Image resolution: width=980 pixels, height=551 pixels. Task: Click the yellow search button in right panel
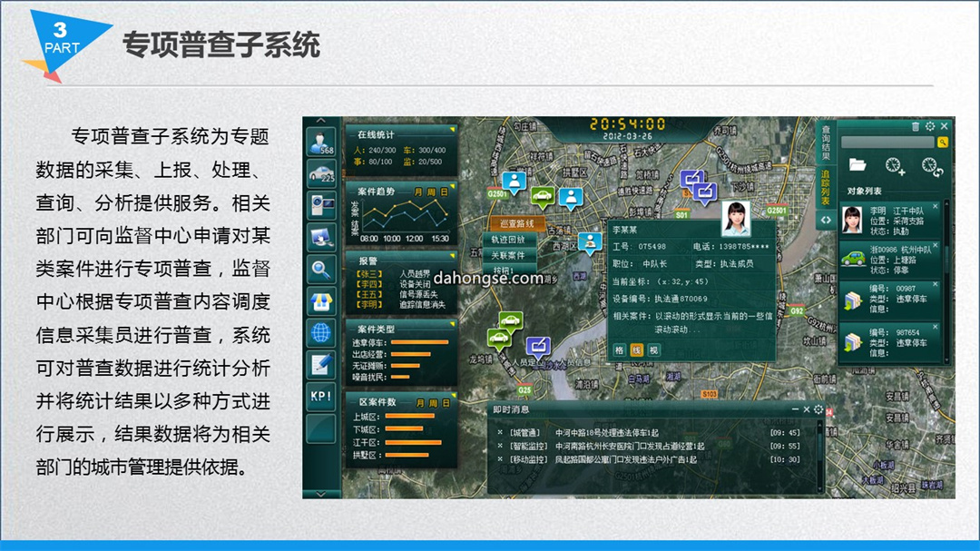click(x=943, y=143)
